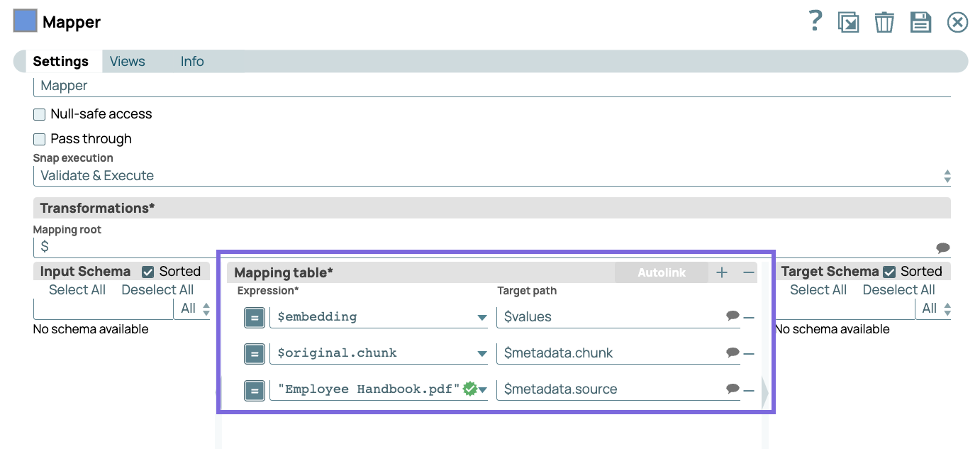Remove the $metadata.chunk mapping row
Screen dimensions: 980x449
(x=750, y=353)
